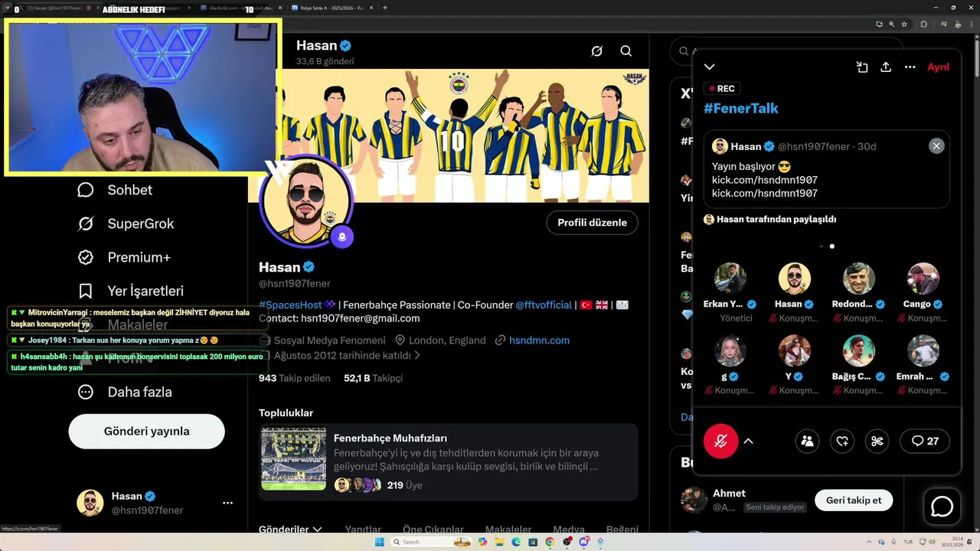Open volume speaker tray icon
Viewport: 980px width, 551px height.
[931, 542]
